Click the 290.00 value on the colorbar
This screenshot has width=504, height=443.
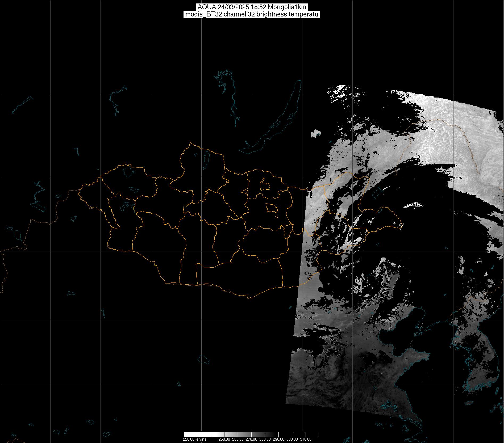[278, 439]
